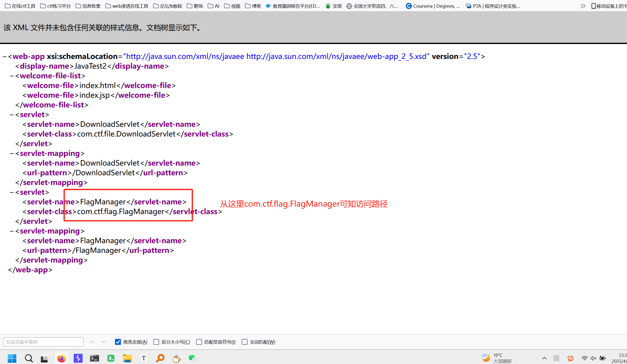The height and width of the screenshot is (364, 627).
Task: Open the 靶场 bookmark folder
Action: (195, 6)
